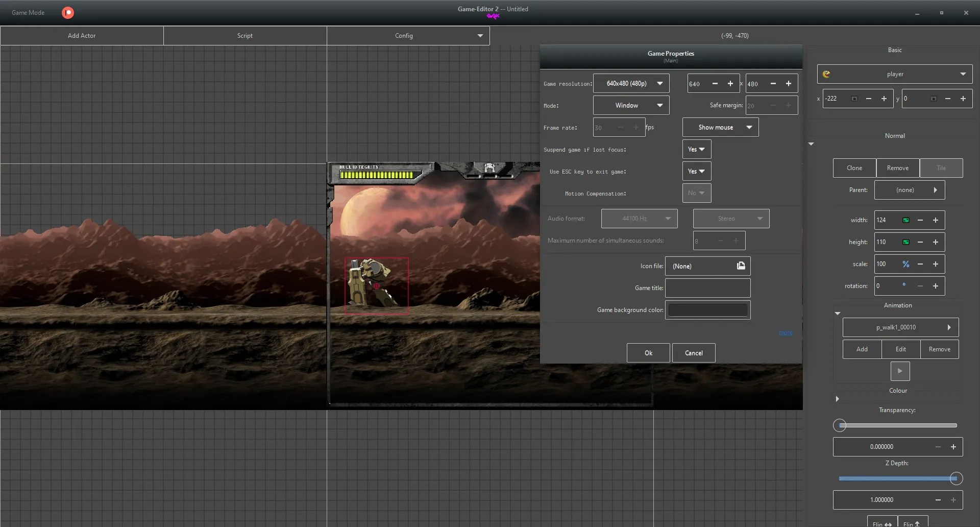Change the Suspend game if lost focus option
Screen dimensions: 980x527
(696, 149)
